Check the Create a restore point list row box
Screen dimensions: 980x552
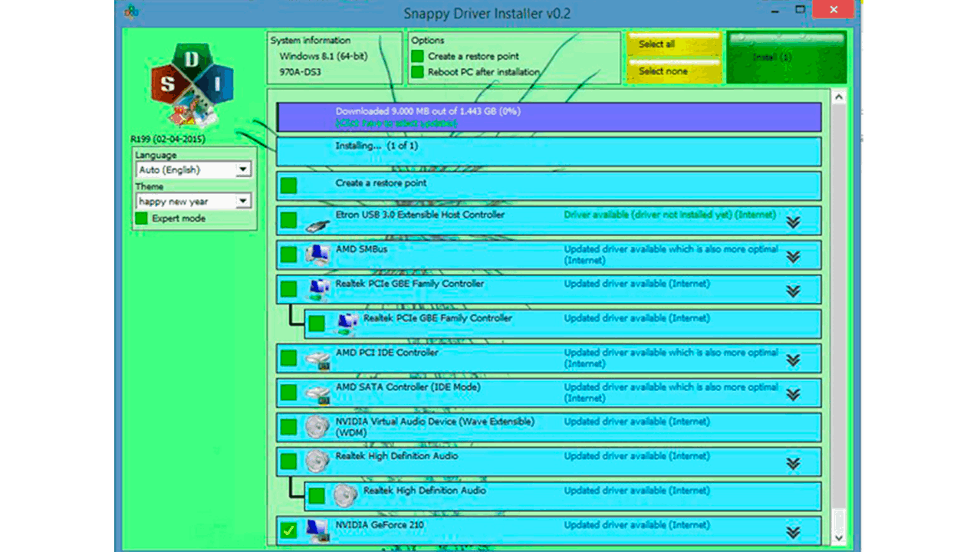(288, 186)
